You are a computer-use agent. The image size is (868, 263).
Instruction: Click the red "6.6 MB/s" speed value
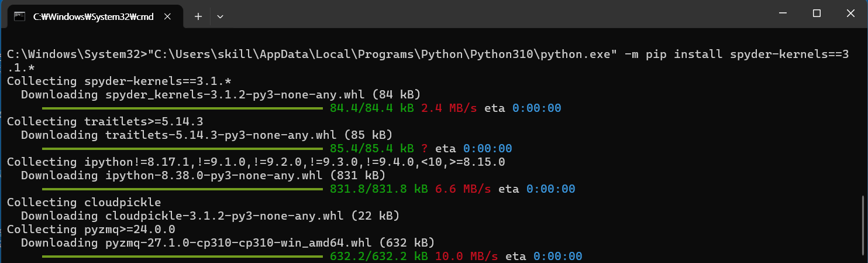tap(463, 189)
